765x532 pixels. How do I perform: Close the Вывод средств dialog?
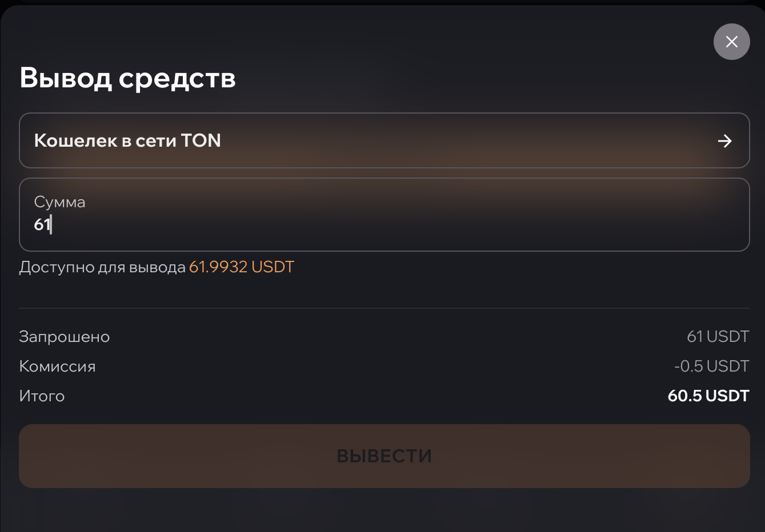(x=731, y=42)
